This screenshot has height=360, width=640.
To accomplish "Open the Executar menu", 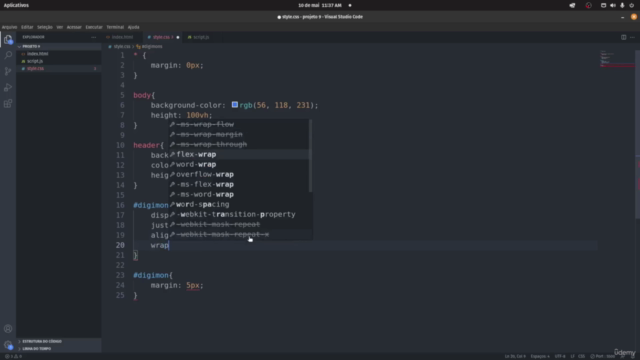I will click(x=94, y=27).
